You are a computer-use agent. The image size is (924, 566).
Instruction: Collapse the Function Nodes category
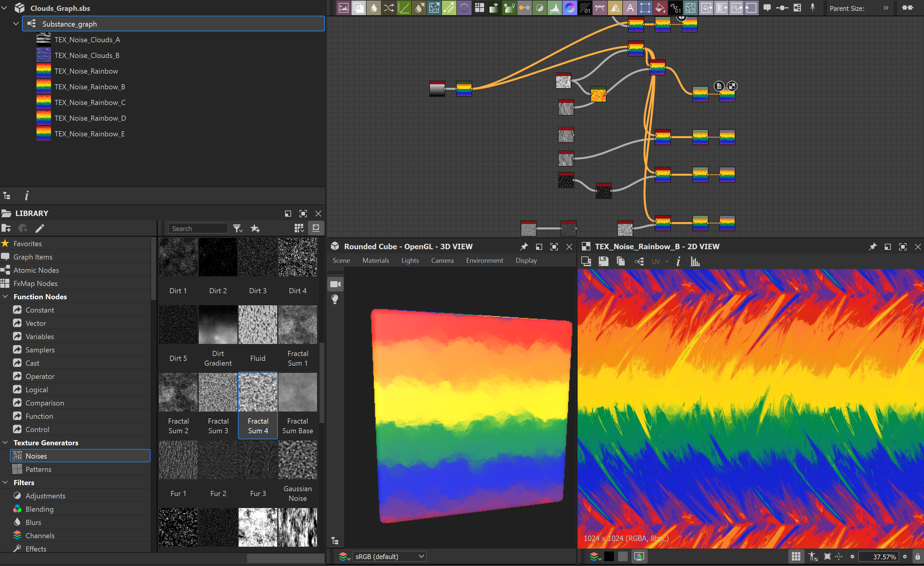click(5, 296)
